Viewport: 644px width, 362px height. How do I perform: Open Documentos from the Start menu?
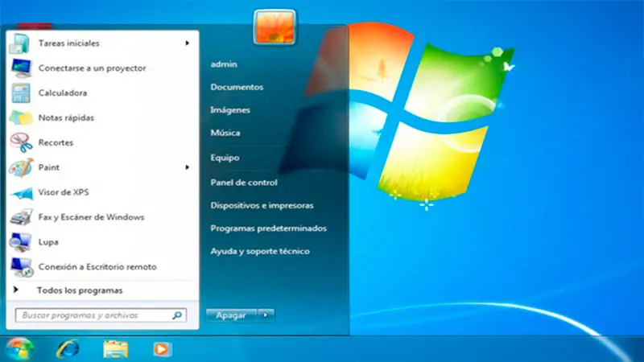[237, 87]
